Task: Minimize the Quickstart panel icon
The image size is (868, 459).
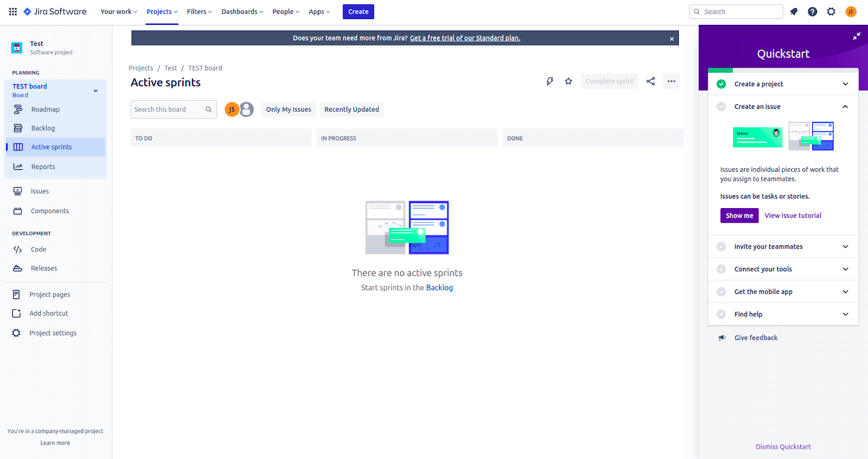Action: click(856, 36)
